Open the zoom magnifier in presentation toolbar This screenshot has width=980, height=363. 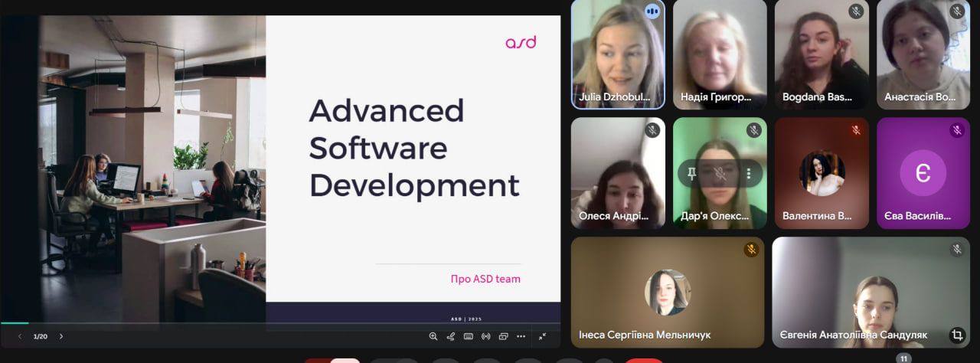433,336
